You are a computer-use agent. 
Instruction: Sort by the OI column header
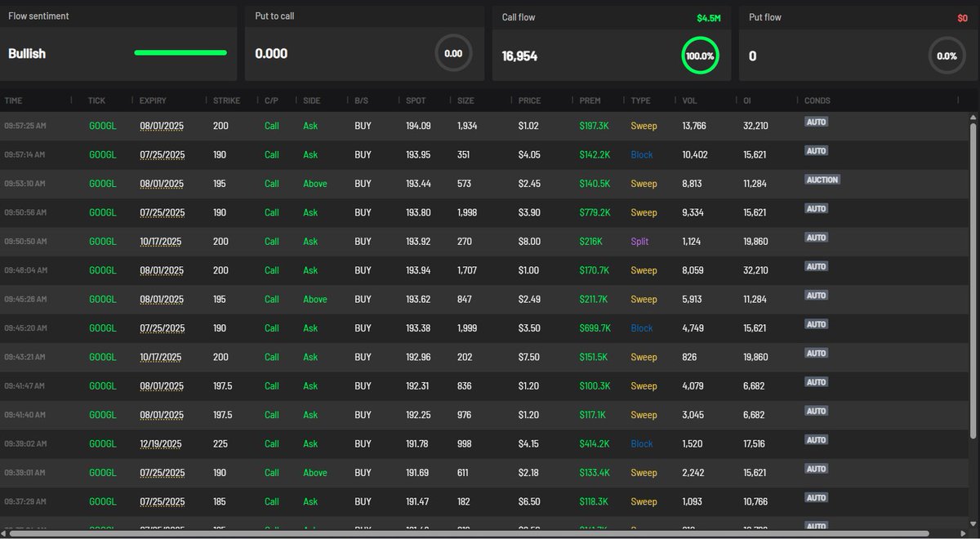coord(747,100)
